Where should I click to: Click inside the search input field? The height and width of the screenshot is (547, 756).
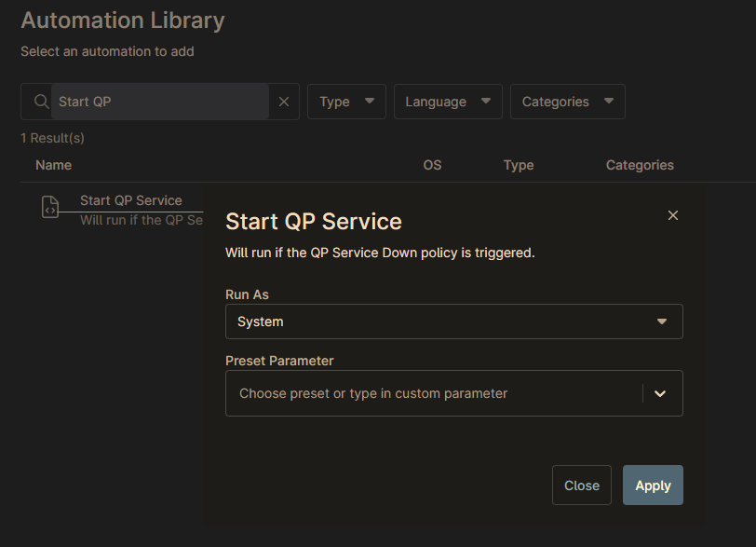[158, 101]
